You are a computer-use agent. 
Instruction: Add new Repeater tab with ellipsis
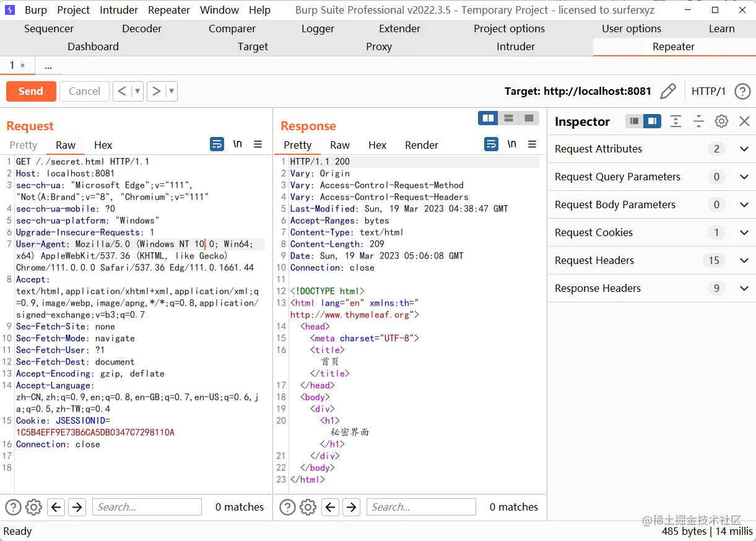pyautogui.click(x=48, y=66)
